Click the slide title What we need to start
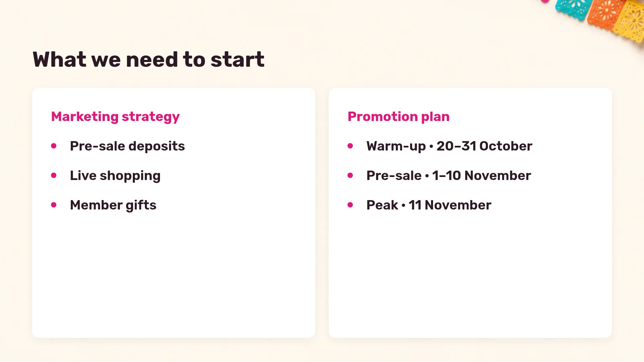The image size is (644, 362). [149, 60]
